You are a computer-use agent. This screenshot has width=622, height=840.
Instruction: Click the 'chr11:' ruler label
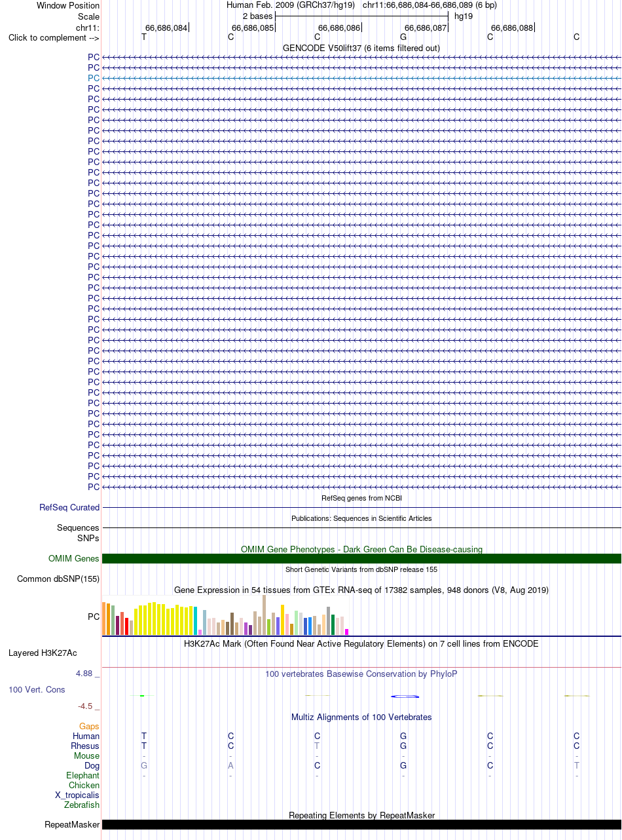(88, 28)
